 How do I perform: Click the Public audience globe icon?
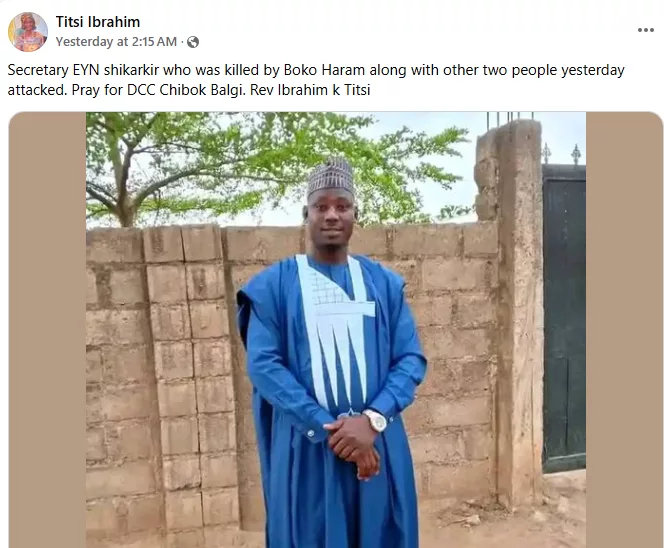pyautogui.click(x=193, y=42)
